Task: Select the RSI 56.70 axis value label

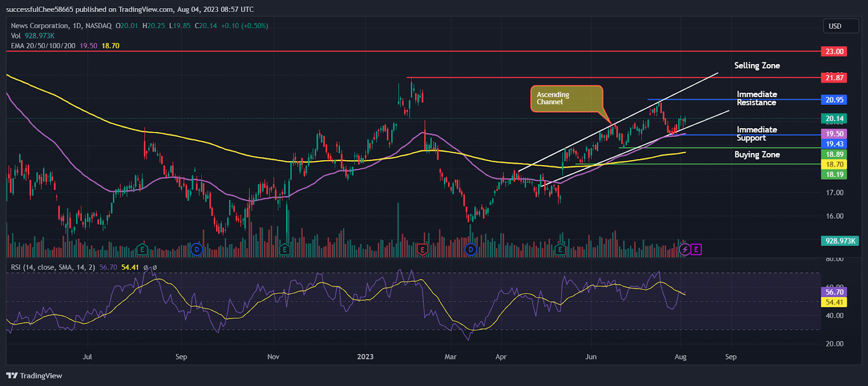Action: coord(834,292)
